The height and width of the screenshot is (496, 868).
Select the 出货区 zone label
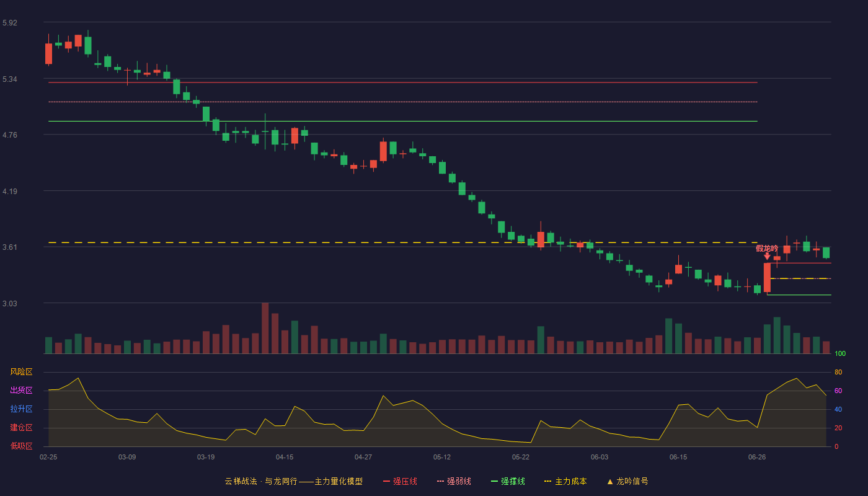point(21,391)
